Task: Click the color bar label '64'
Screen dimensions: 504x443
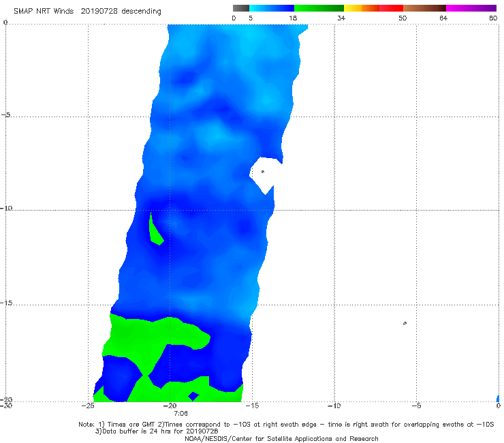Action: [x=443, y=18]
